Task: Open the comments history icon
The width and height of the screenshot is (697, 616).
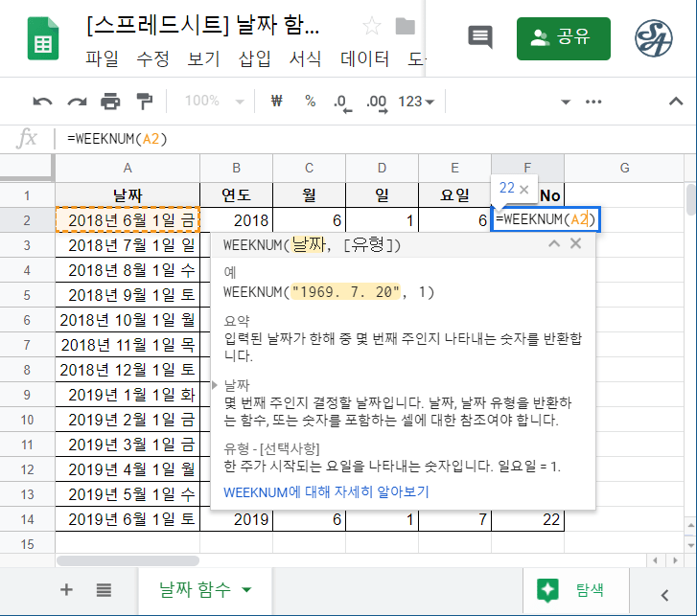Action: click(x=479, y=37)
